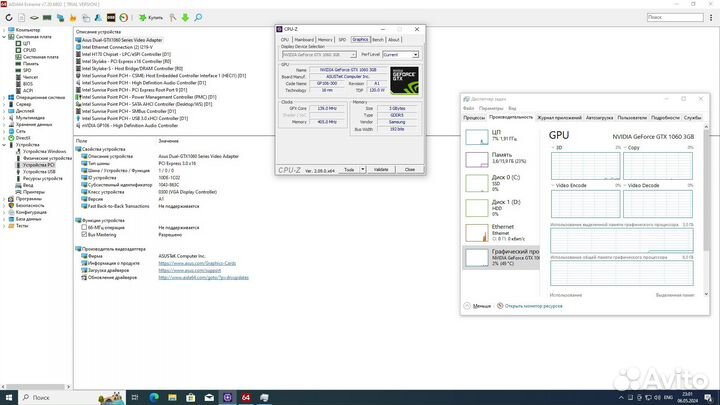Expand the Дисплей tree node
The height and width of the screenshot is (405, 720).
(4, 111)
